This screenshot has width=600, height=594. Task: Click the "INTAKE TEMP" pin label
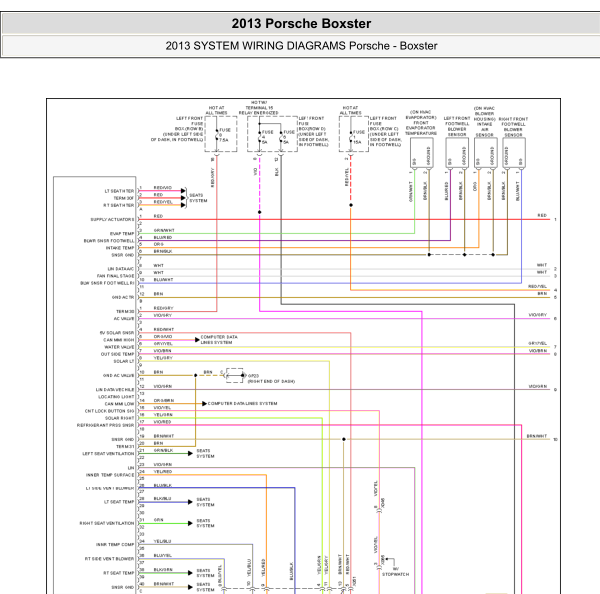[120, 248]
